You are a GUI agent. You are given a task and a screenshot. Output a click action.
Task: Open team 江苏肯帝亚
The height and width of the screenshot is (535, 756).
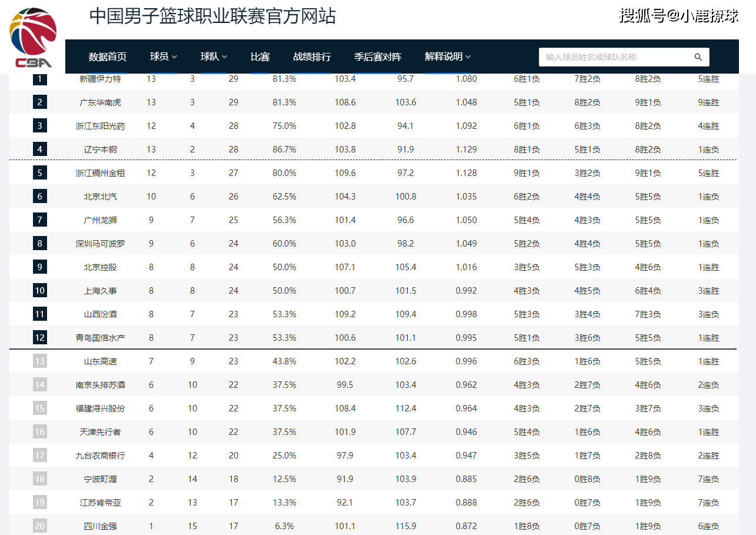(x=100, y=503)
